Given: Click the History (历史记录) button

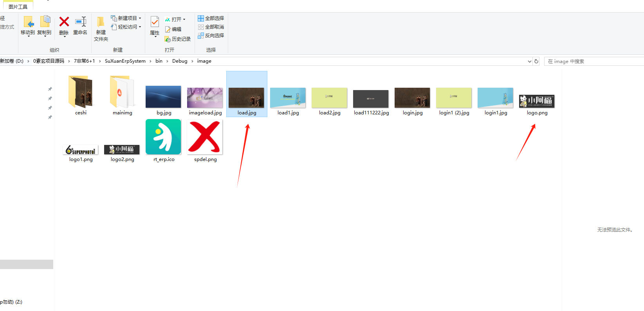Looking at the screenshot, I should click(x=178, y=39).
